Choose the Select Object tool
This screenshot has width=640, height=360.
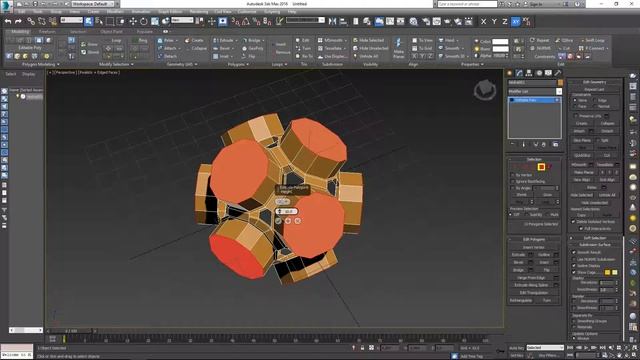(x=89, y=22)
